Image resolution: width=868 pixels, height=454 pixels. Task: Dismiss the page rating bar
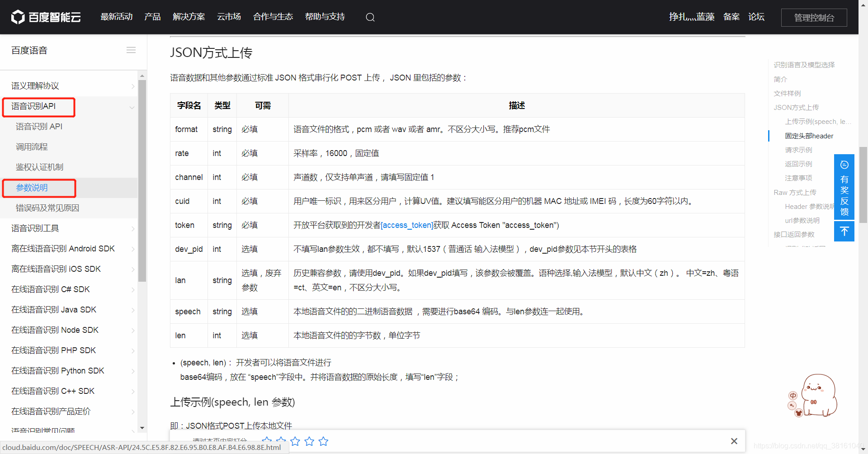point(734,441)
